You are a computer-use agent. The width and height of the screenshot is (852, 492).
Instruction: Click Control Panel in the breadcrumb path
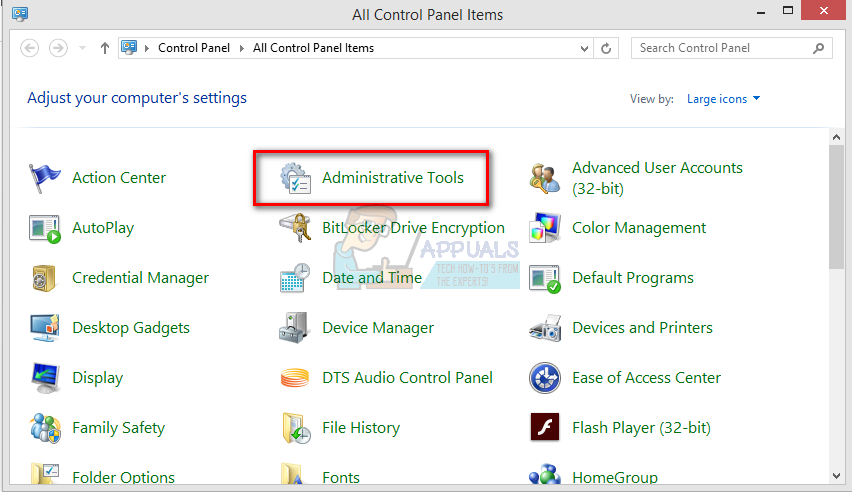tap(194, 48)
